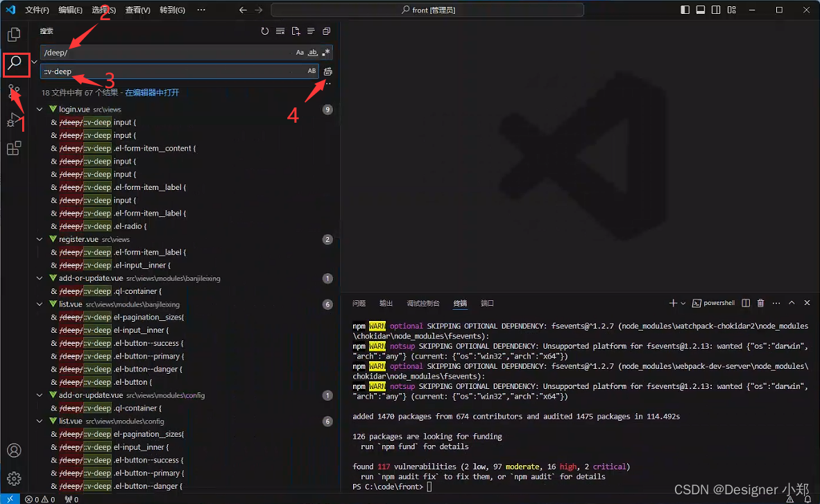Toggle secondary side bar visibility
The height and width of the screenshot is (504, 820).
[716, 10]
